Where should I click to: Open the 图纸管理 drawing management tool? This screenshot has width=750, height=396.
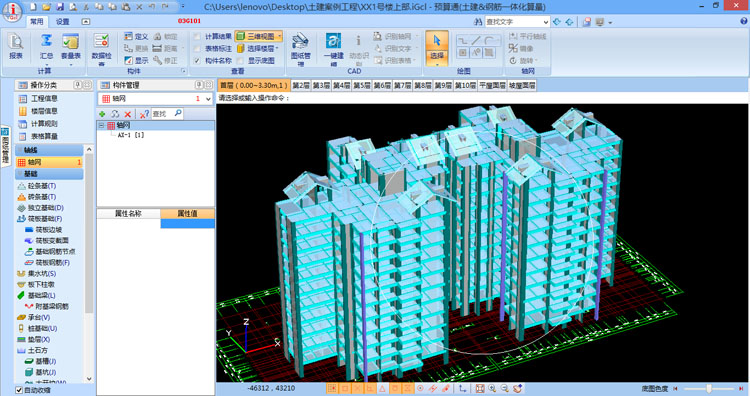[x=300, y=48]
